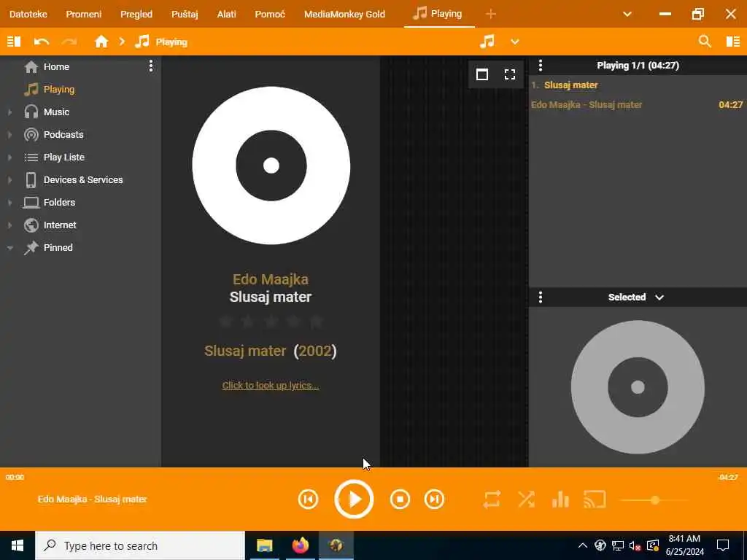Click the grey album art in Selected panel
This screenshot has height=560, width=747.
638,387
